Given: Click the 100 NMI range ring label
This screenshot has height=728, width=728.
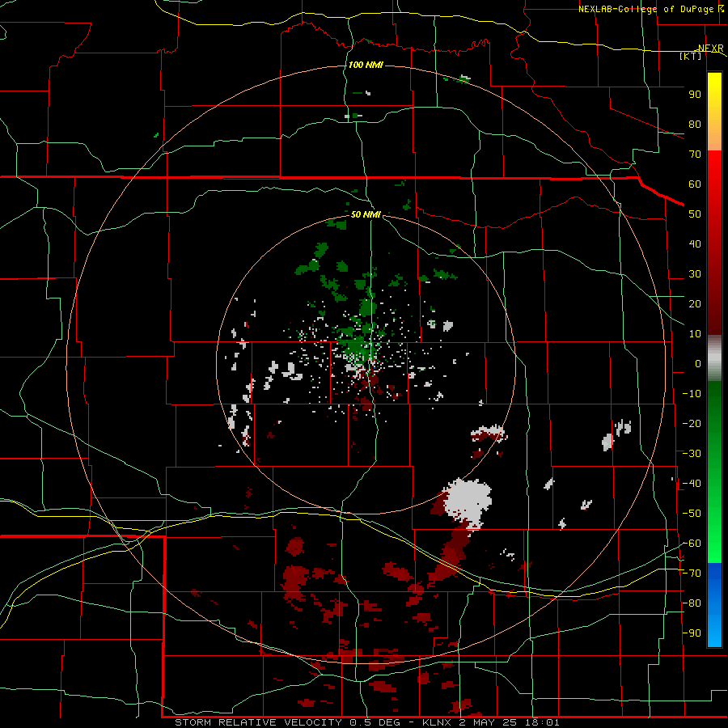Looking at the screenshot, I should tap(366, 65).
